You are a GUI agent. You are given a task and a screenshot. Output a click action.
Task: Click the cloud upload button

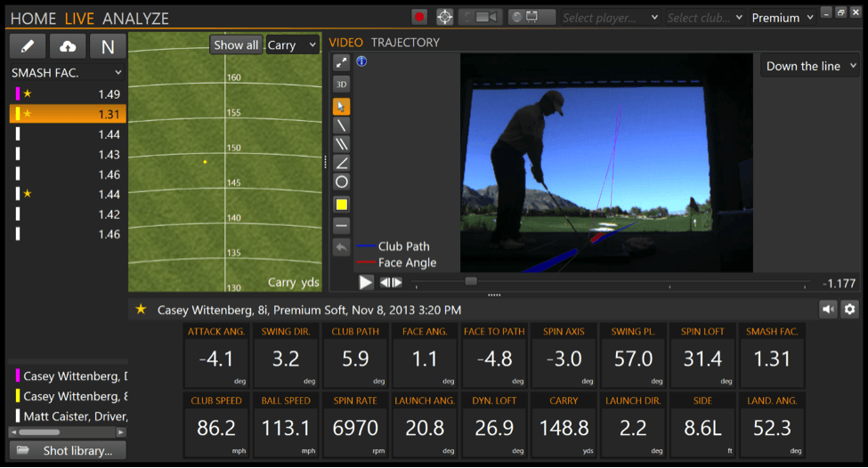68,46
